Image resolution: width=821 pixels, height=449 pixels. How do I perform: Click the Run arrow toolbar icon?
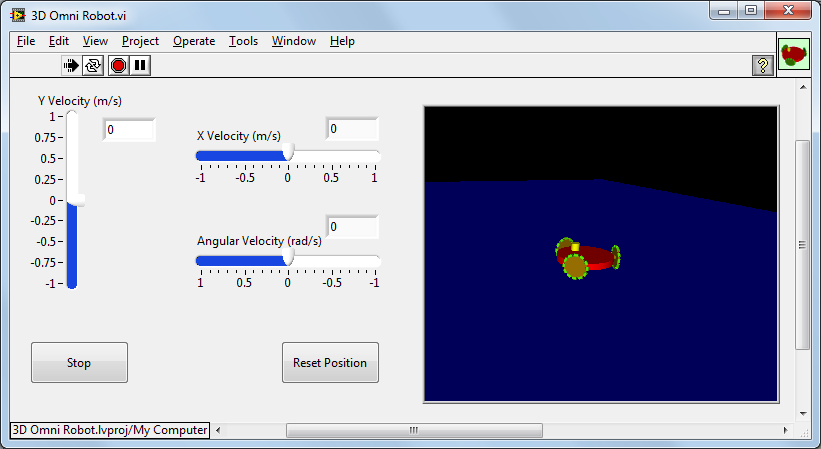71,65
